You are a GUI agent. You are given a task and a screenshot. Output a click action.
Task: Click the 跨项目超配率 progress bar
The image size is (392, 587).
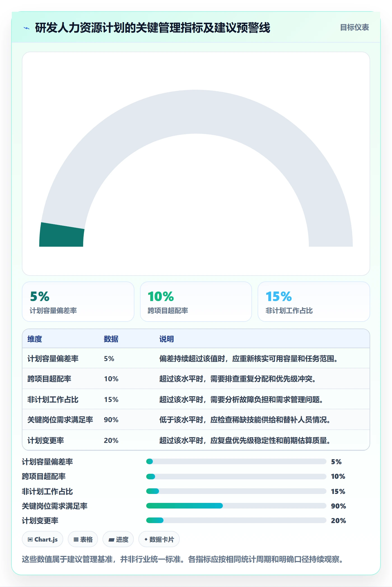coord(236,476)
